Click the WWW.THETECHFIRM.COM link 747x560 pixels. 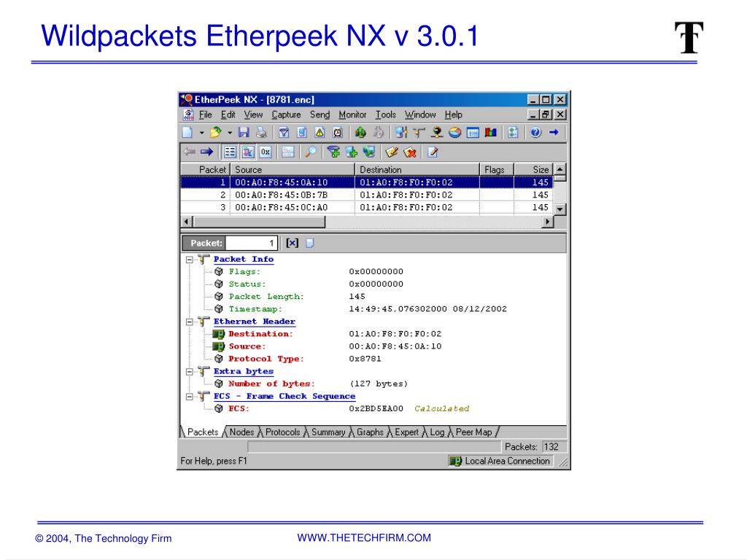coord(364,537)
